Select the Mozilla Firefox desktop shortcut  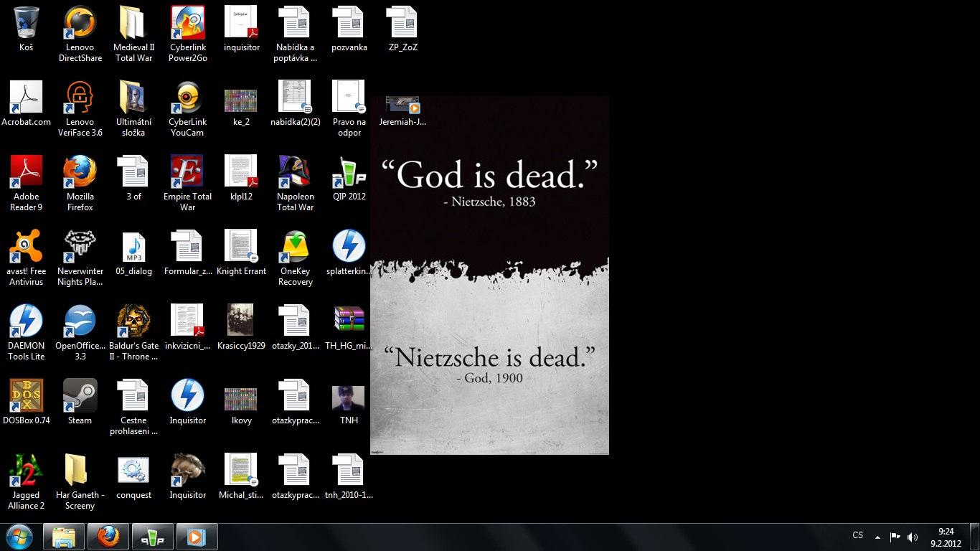coord(80,172)
